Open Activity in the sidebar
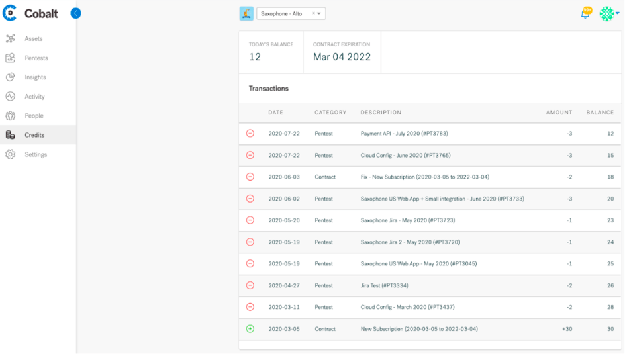 click(34, 97)
